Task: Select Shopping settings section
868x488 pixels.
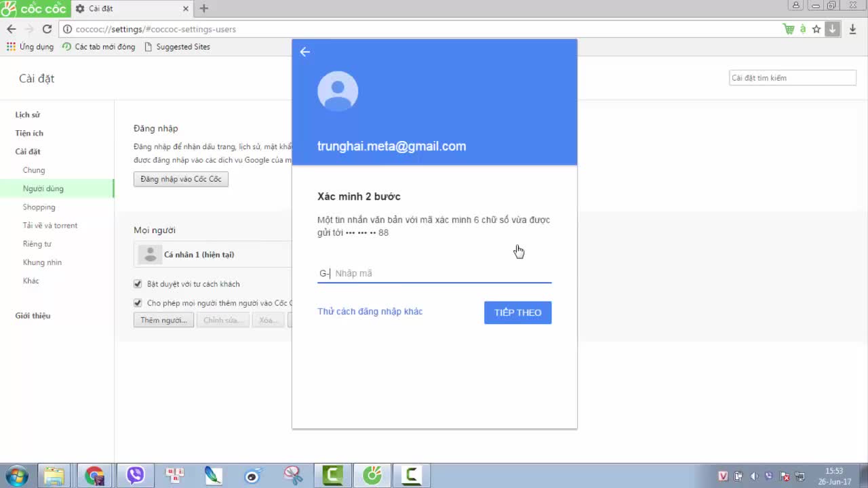Action: click(x=39, y=207)
